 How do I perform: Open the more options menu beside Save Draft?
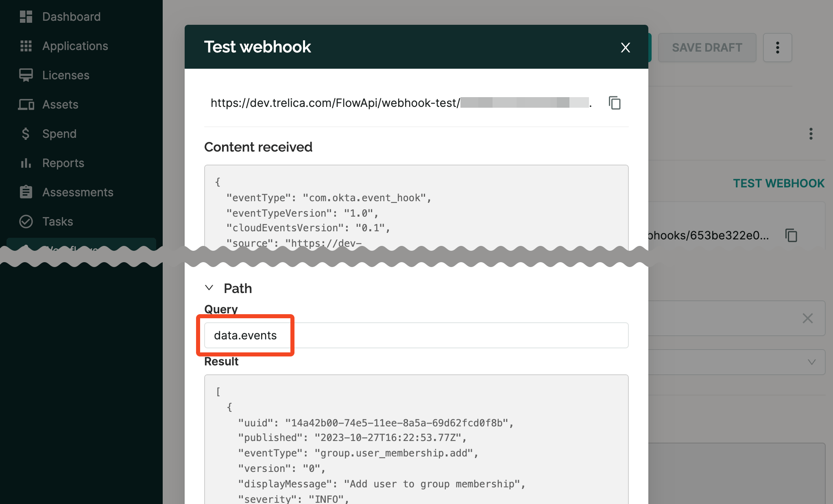click(778, 48)
